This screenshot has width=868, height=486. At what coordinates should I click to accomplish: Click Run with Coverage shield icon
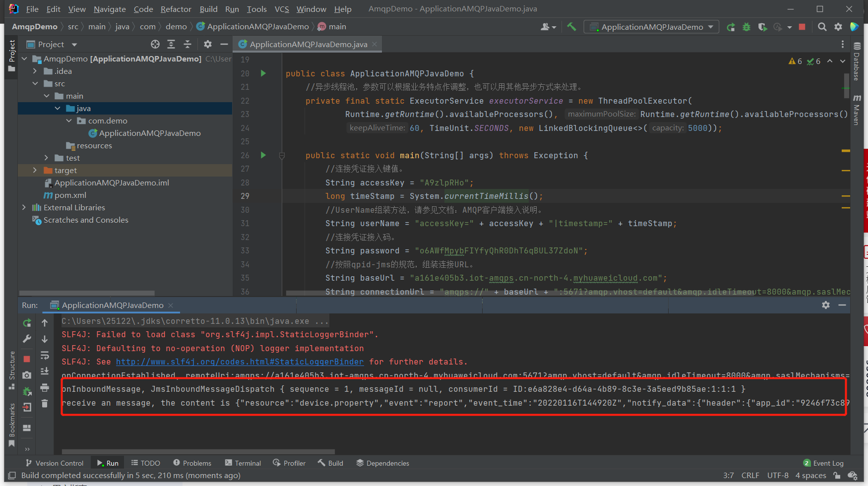762,27
